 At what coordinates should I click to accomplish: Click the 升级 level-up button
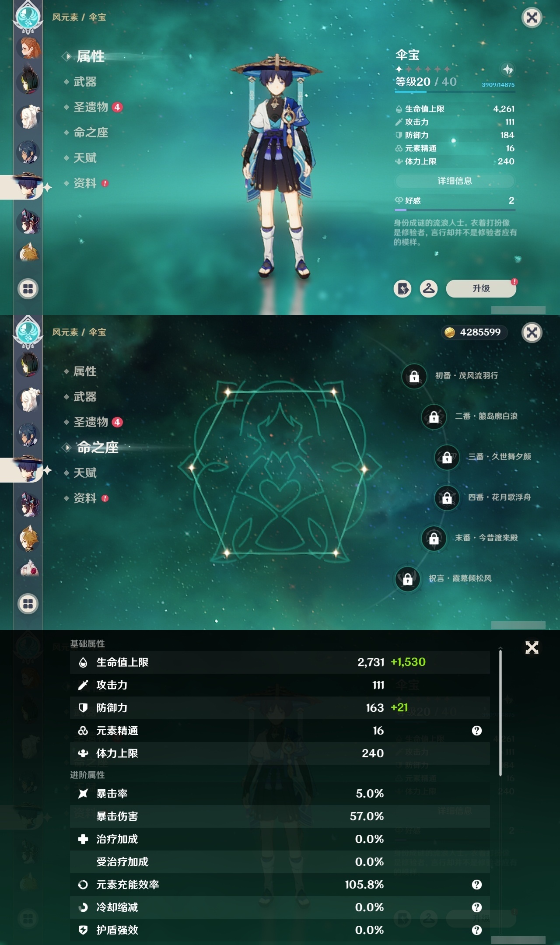(481, 289)
